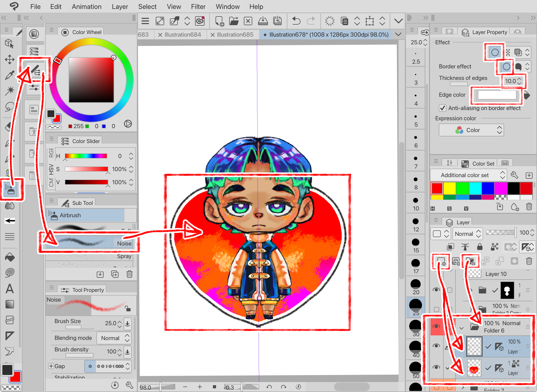Click the white Edge color swatch

click(497, 95)
